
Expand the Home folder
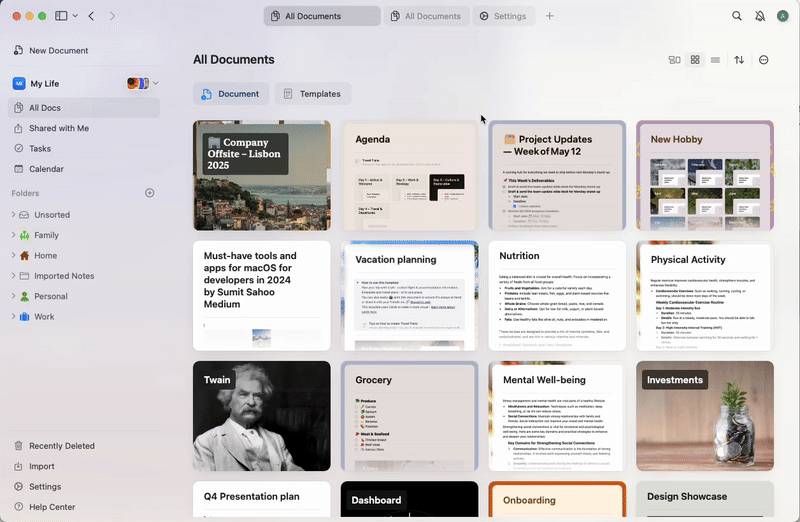click(x=13, y=255)
